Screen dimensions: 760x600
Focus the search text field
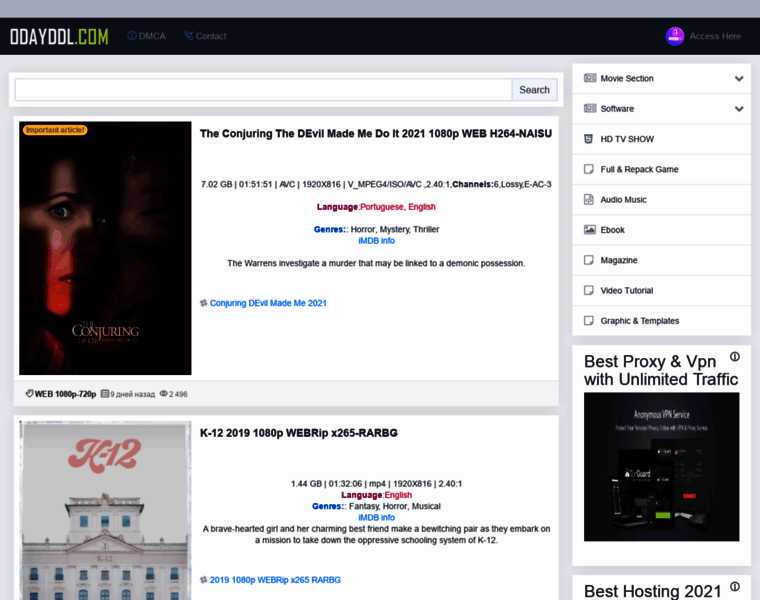point(263,90)
